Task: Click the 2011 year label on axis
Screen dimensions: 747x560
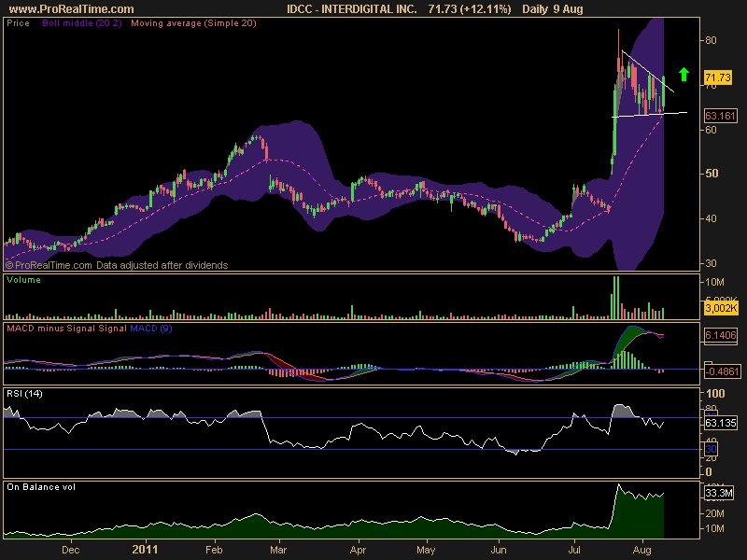Action: [145, 550]
